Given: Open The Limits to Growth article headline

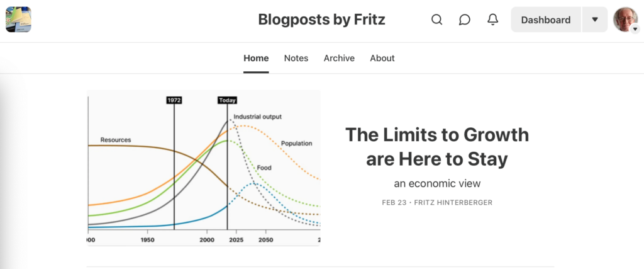Looking at the screenshot, I should tap(437, 147).
